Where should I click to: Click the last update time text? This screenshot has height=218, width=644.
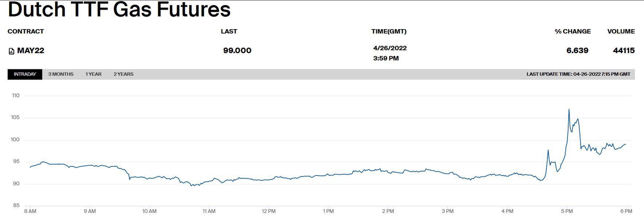click(578, 74)
